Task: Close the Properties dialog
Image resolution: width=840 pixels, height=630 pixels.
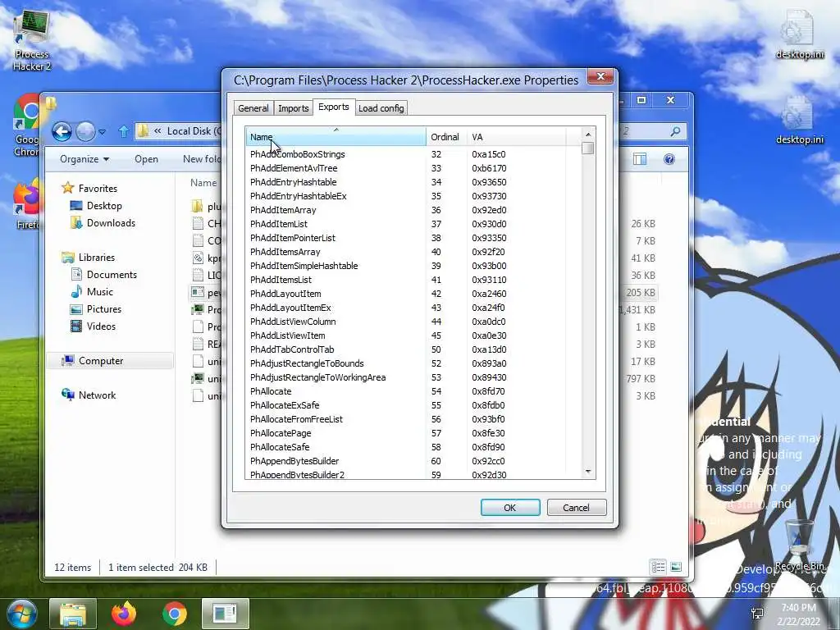Action: 600,76
